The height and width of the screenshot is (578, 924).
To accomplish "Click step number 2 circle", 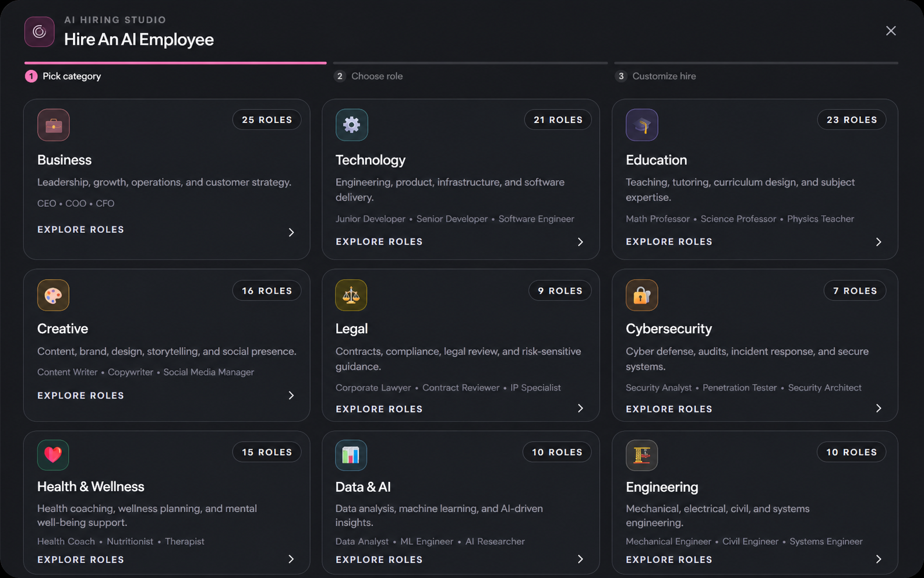I will [x=340, y=76].
